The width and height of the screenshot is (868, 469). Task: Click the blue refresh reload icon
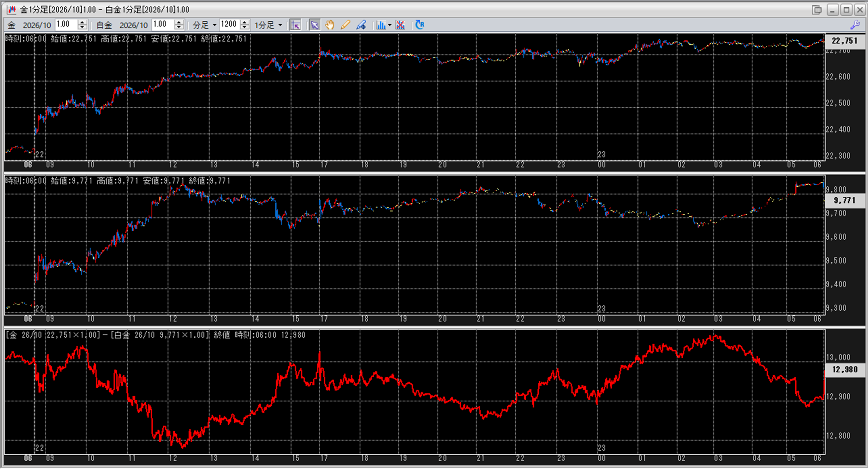[419, 25]
